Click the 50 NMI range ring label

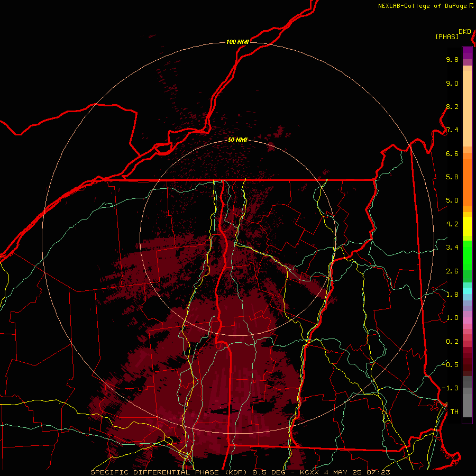click(x=237, y=140)
